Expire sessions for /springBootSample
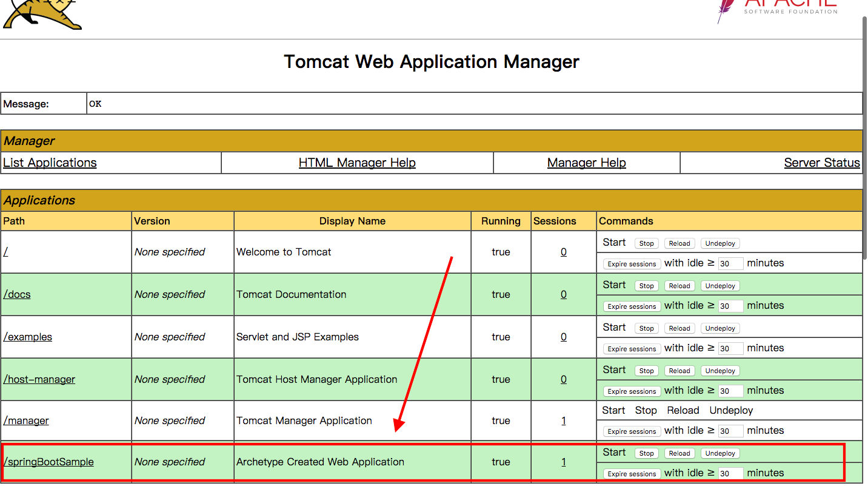 (x=632, y=474)
